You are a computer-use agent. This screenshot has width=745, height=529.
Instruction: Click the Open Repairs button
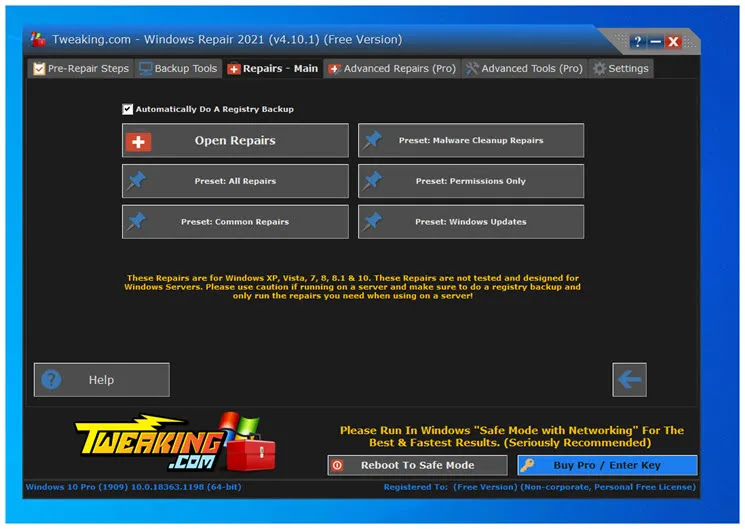click(235, 140)
